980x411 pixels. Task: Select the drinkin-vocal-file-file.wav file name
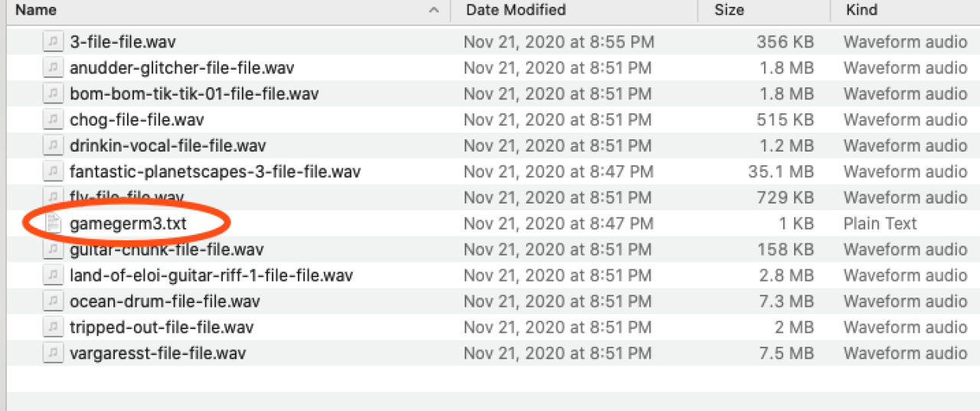click(168, 145)
